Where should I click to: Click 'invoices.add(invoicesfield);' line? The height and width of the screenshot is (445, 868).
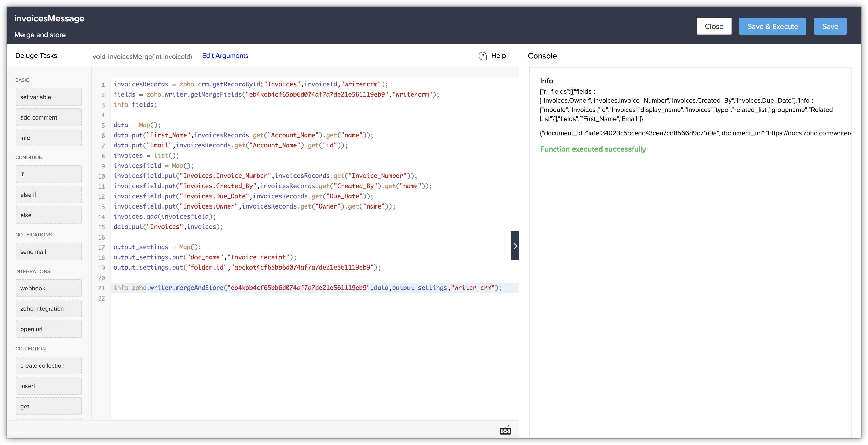pyautogui.click(x=164, y=216)
